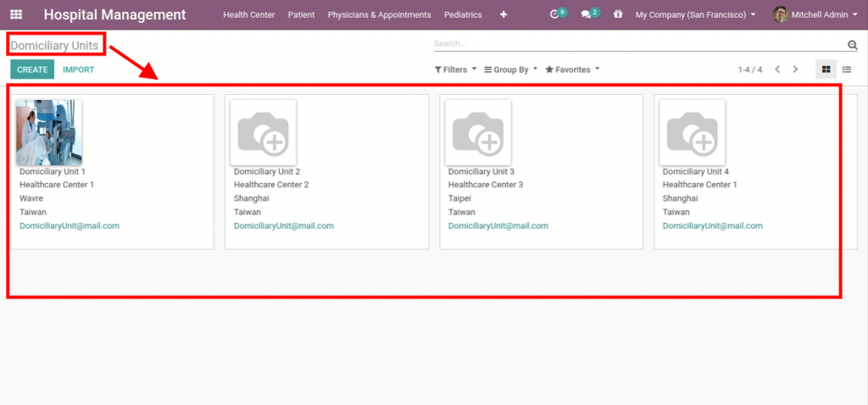Viewport: 868px width, 405px height.
Task: Open the apps grid menu icon
Action: (x=17, y=15)
